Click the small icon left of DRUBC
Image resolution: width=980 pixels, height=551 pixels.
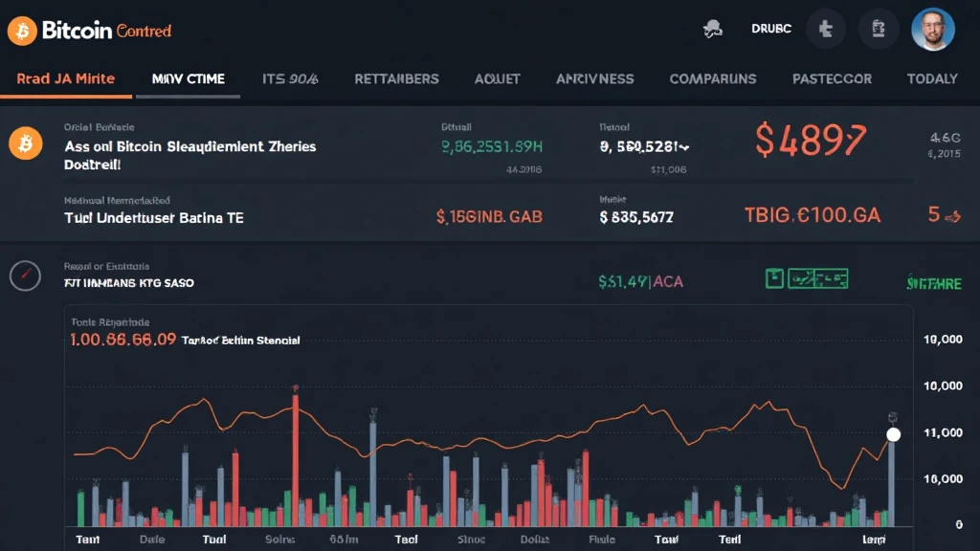[x=712, y=30]
